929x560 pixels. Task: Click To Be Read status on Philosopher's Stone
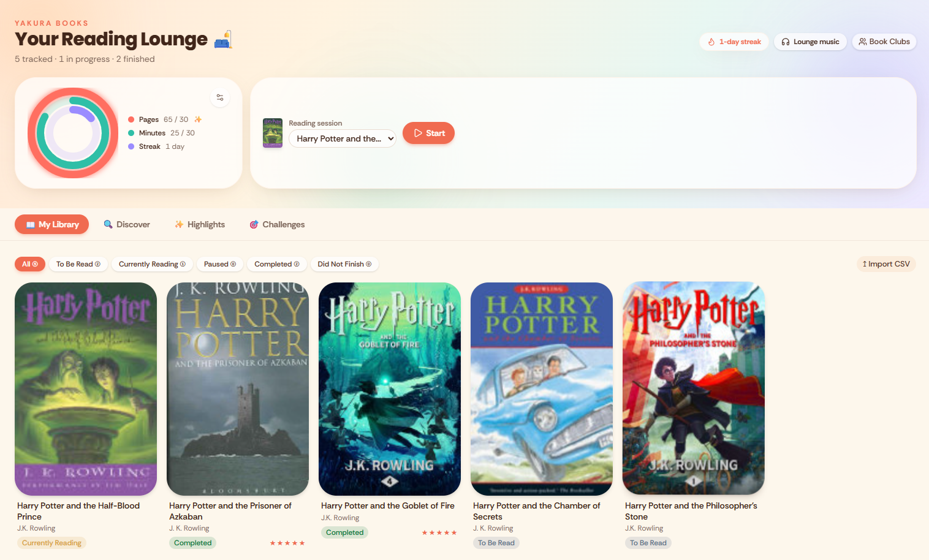click(x=648, y=543)
